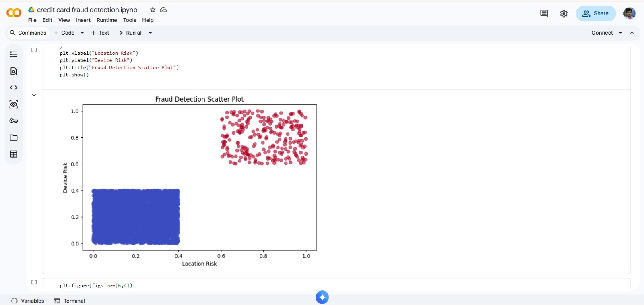Viewport: 644px width, 305px height.
Task: Click the Share button
Action: 596,14
